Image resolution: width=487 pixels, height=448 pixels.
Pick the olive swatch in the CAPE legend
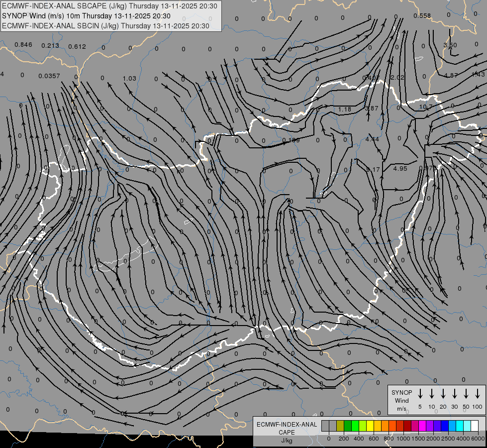(340, 426)
